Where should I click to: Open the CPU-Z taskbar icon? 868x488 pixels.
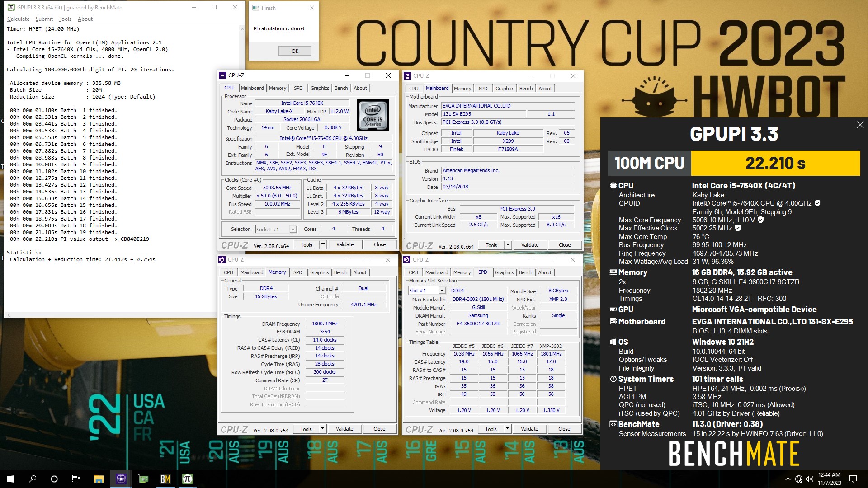[x=121, y=479]
